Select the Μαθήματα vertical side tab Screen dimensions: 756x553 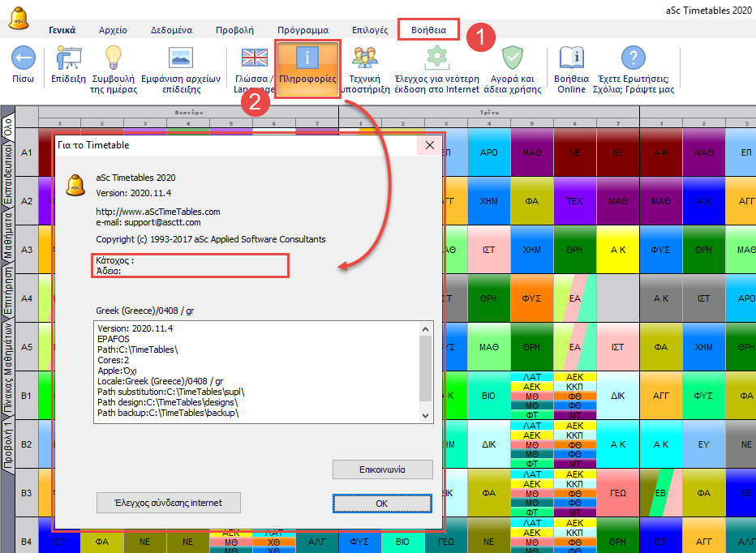[7, 238]
